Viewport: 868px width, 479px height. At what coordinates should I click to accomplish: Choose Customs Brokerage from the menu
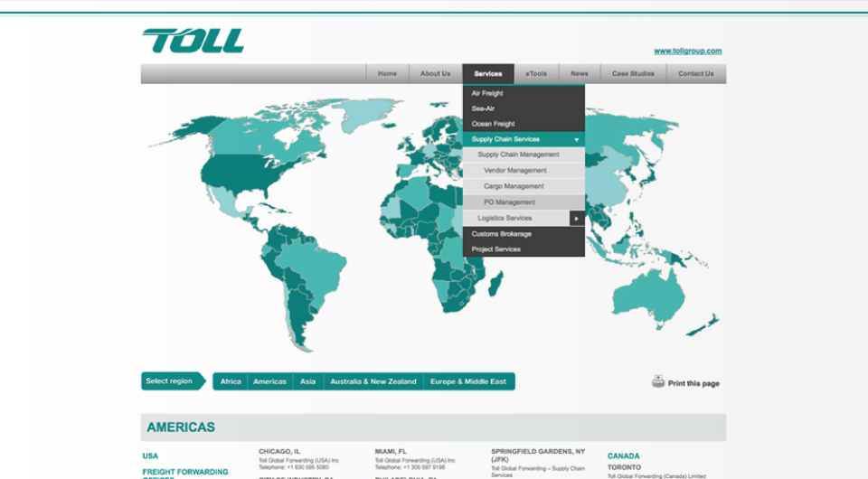click(524, 234)
